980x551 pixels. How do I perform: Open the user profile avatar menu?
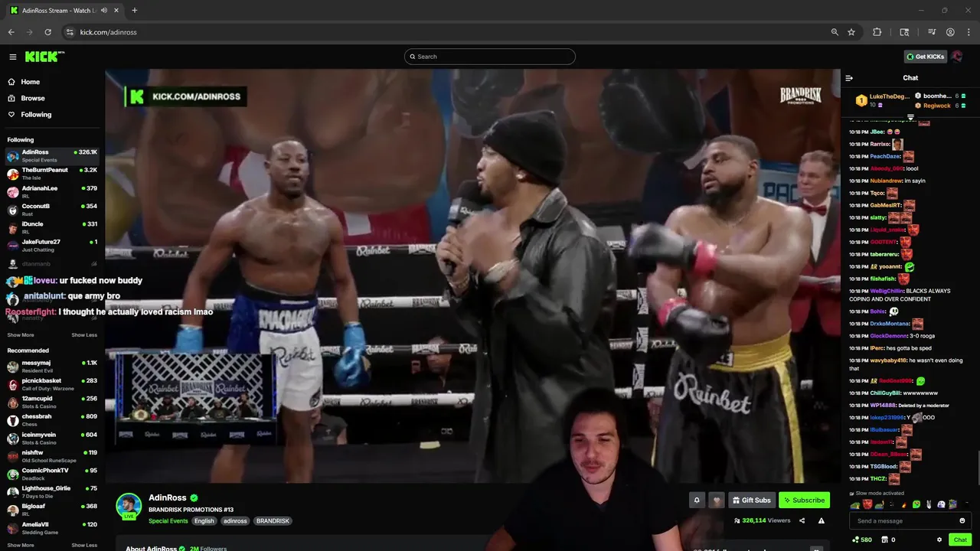click(957, 57)
